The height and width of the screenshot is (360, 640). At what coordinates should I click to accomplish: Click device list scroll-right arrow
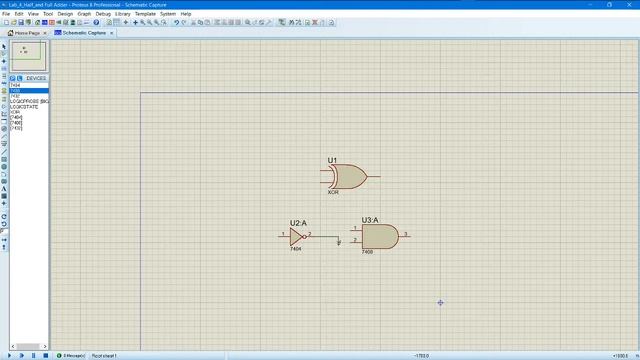(45, 347)
